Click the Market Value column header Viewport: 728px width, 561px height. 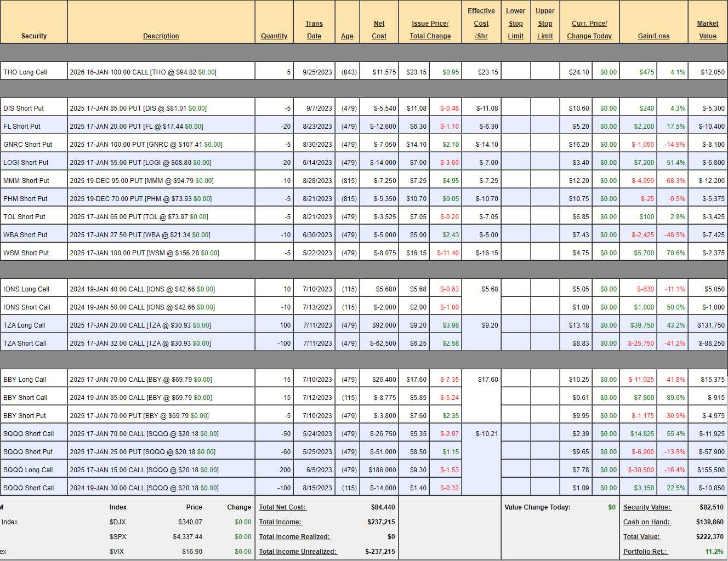click(707, 30)
